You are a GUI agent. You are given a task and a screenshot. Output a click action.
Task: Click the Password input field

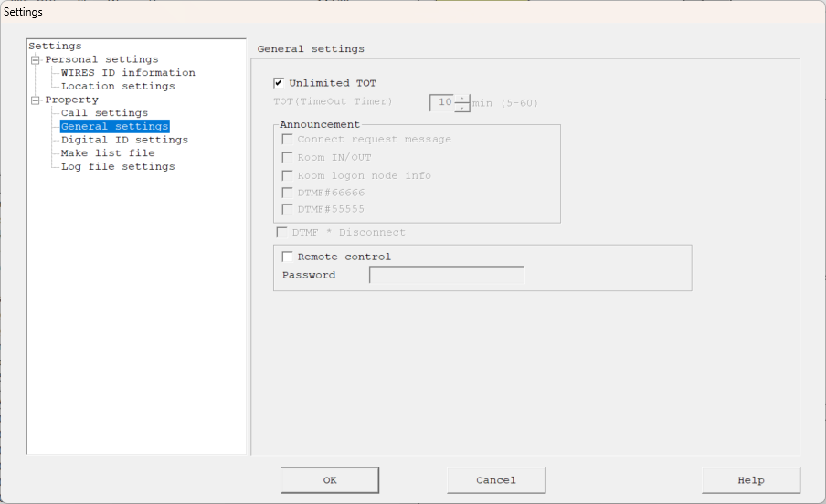pos(446,275)
